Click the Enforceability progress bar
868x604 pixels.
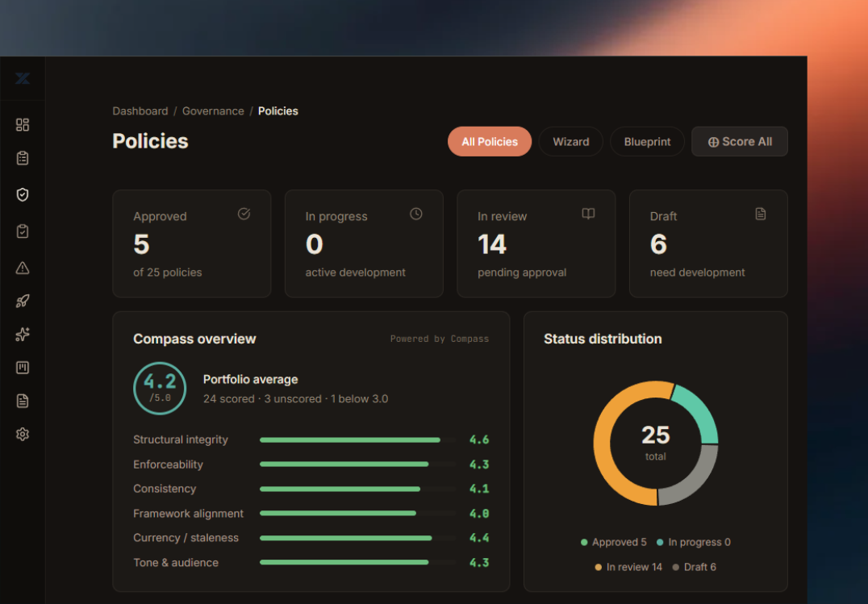click(357, 464)
